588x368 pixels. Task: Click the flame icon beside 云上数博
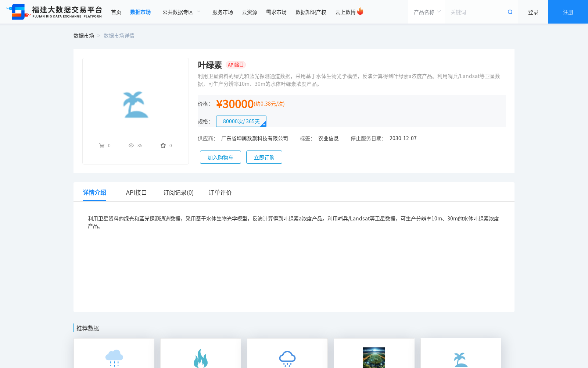tap(360, 11)
